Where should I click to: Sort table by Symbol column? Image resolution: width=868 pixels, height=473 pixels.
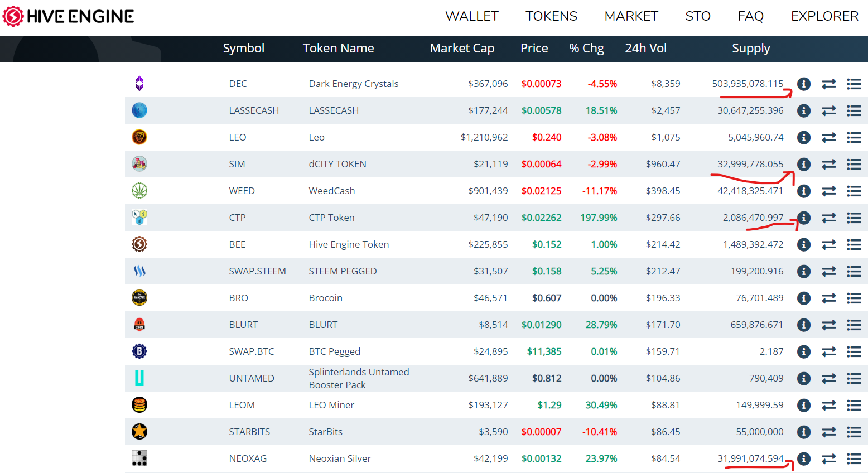pyautogui.click(x=244, y=49)
